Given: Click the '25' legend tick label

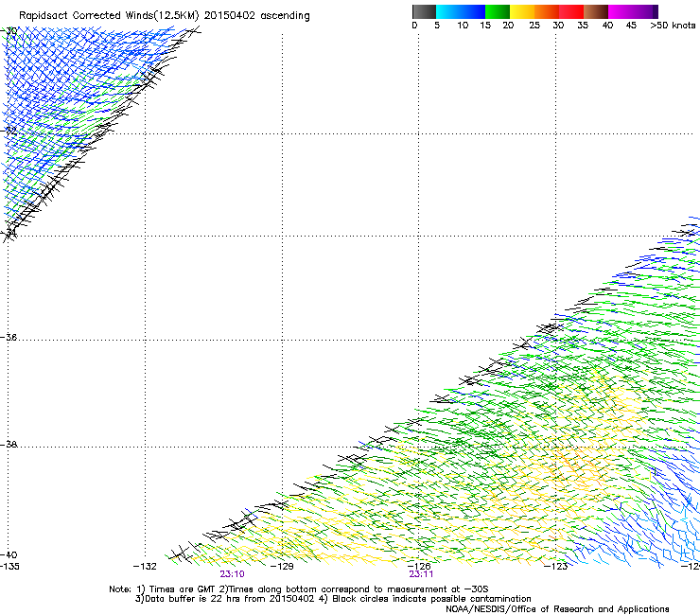Looking at the screenshot, I should pos(534,26).
